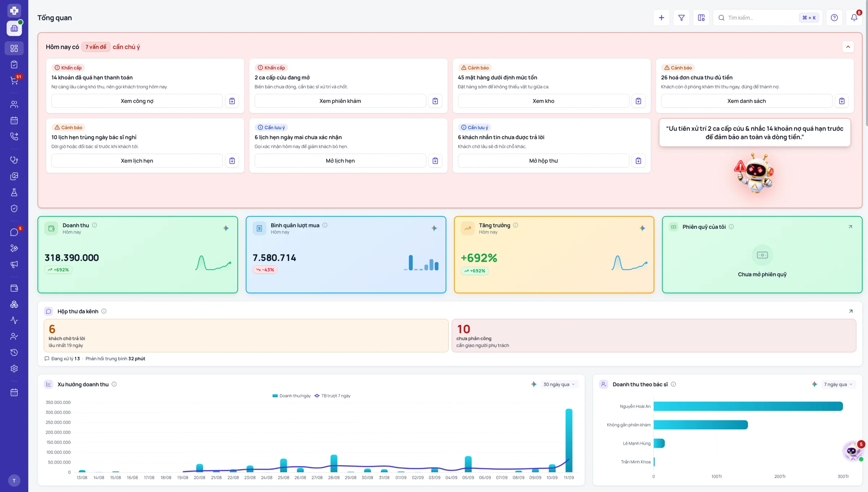Click clipboard icon beside Xem kho
Viewport: 868px width, 492px height.
tap(638, 101)
